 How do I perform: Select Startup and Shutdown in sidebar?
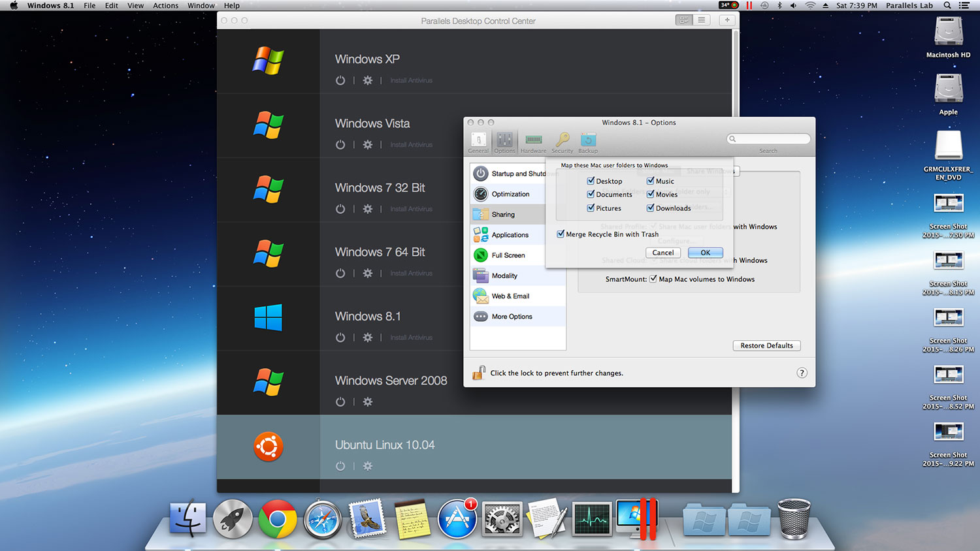[x=518, y=174]
